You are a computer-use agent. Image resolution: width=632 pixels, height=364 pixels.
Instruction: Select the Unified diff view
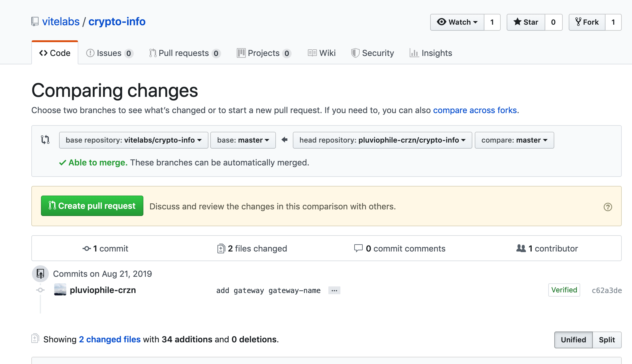tap(574, 340)
